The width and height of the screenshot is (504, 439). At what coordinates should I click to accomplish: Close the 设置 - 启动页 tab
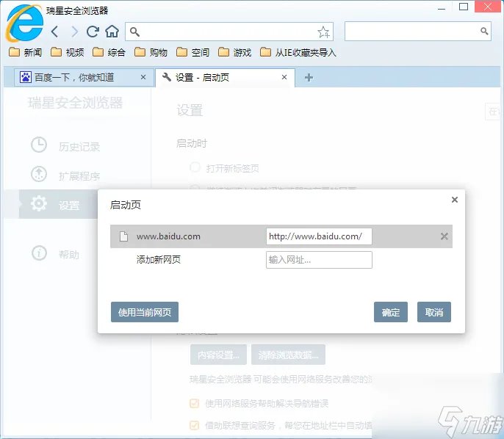point(286,77)
